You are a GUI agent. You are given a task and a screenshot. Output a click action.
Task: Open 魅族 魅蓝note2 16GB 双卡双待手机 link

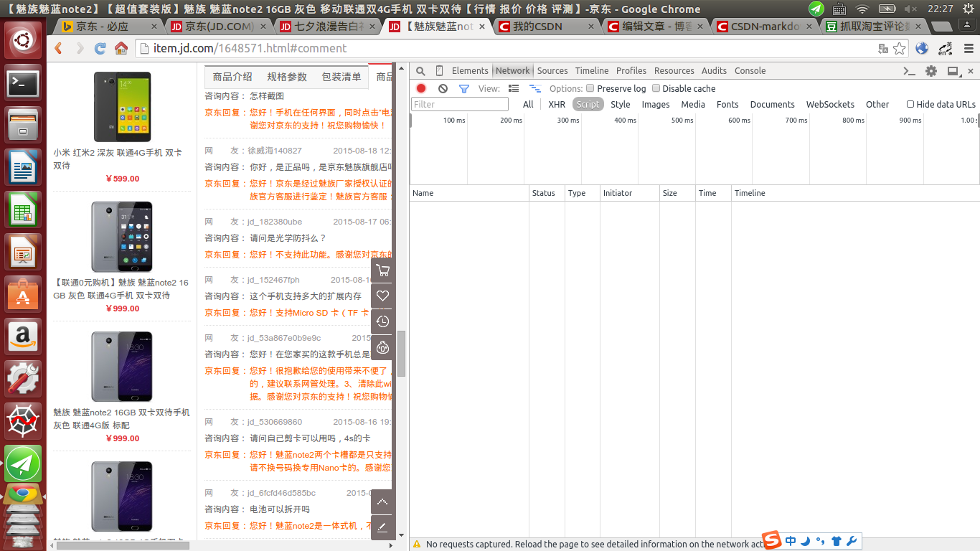click(121, 419)
